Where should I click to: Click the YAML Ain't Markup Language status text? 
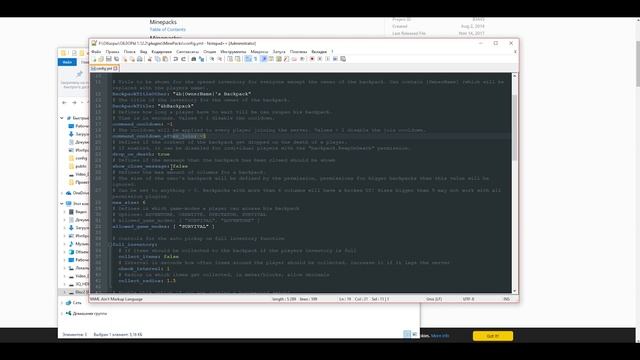116,299
